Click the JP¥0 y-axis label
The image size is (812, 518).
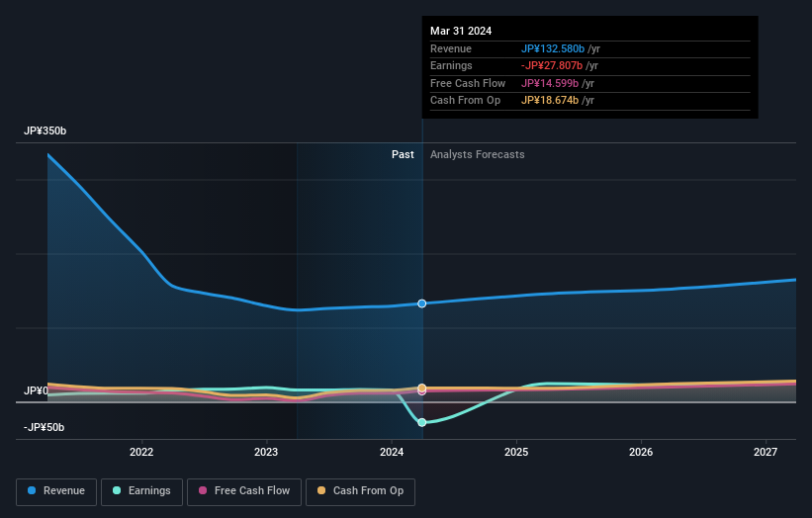pos(36,390)
